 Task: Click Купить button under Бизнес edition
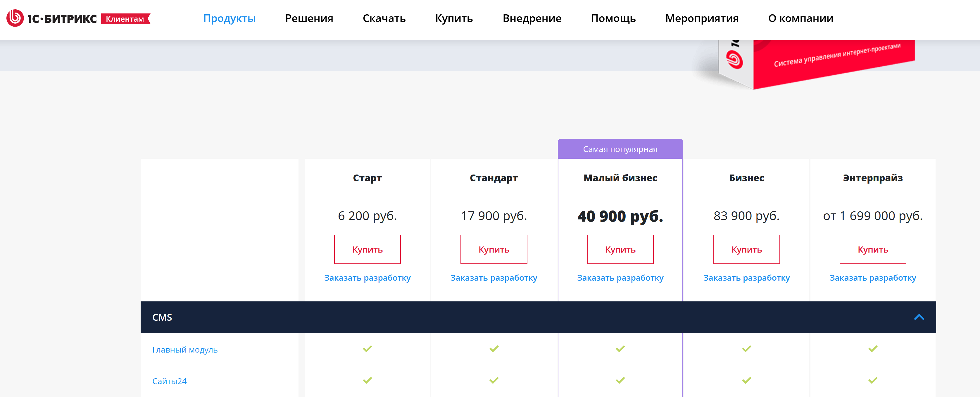tap(747, 249)
